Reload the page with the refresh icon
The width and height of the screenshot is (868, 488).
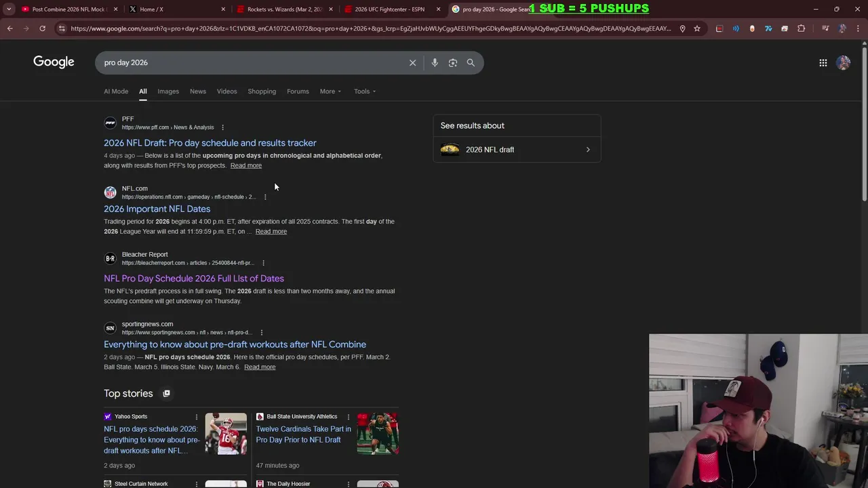point(42,28)
